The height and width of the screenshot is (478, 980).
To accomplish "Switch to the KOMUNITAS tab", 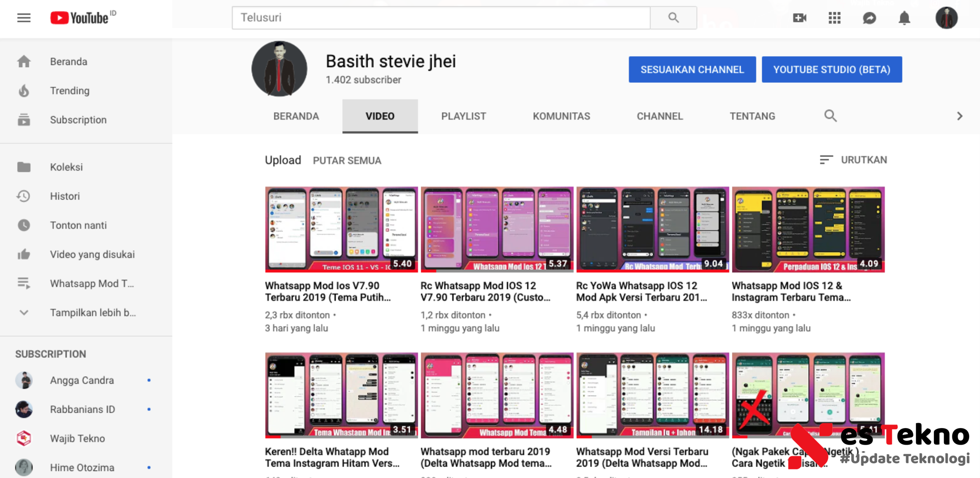I will [561, 116].
